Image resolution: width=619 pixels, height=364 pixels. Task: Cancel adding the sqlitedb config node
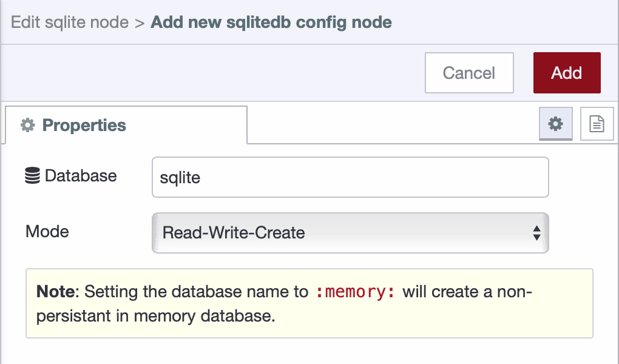pos(468,73)
